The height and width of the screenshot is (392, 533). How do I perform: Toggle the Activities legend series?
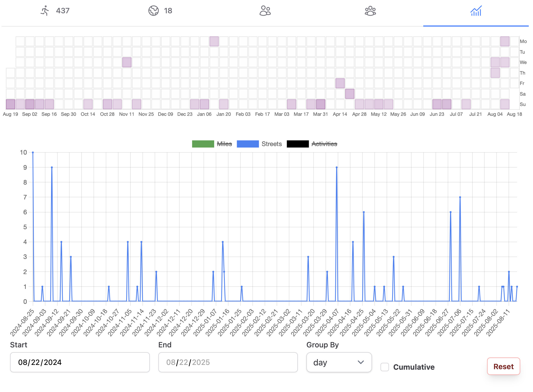pos(324,144)
